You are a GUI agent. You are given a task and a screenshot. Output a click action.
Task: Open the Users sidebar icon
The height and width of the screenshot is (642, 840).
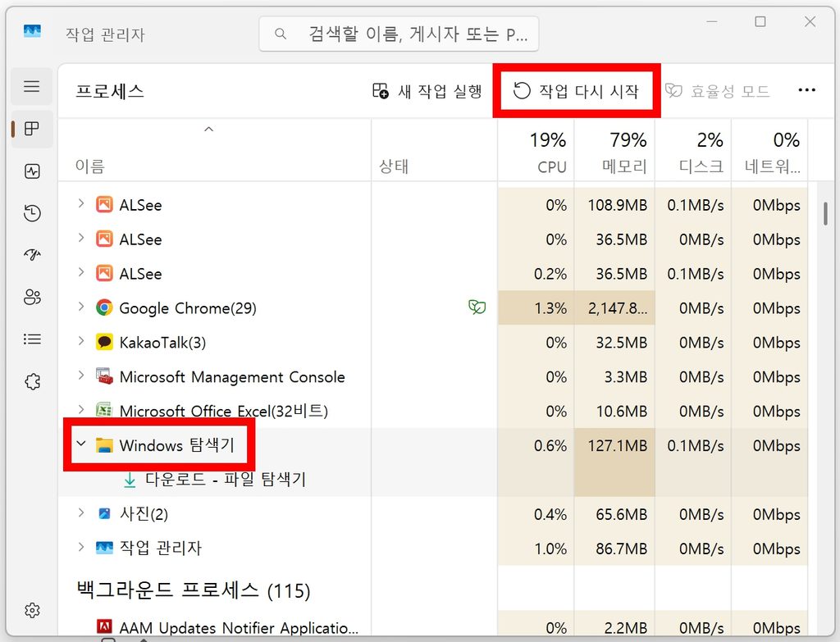[x=32, y=297]
